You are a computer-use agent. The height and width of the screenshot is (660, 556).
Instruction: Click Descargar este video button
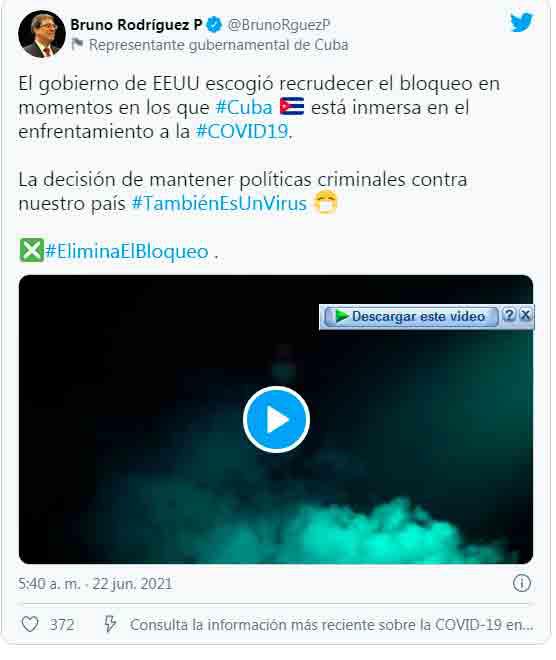click(x=411, y=316)
